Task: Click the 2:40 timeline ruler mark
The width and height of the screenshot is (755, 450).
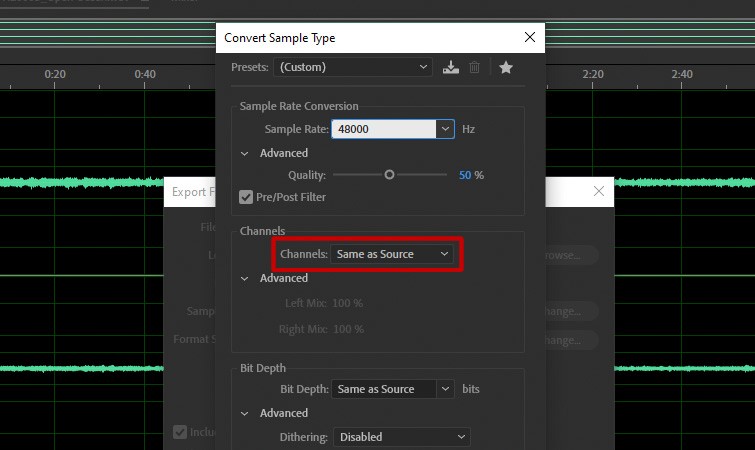Action: 682,75
